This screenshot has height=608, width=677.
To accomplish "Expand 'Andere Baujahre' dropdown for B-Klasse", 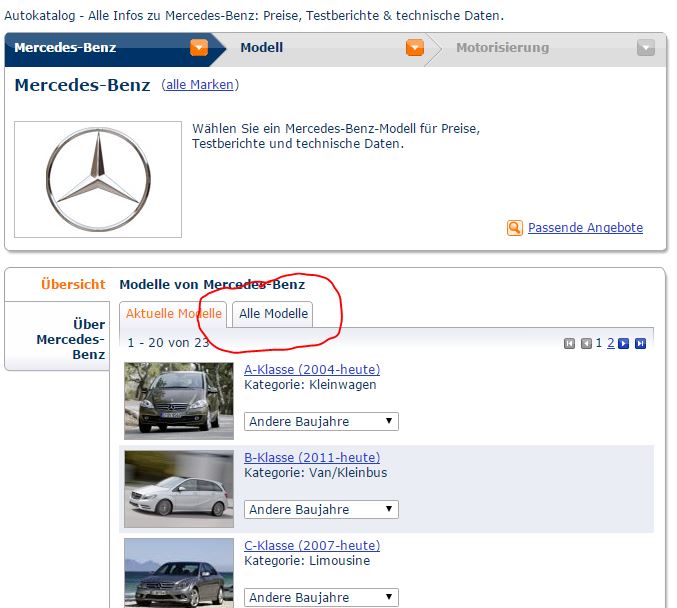I will (321, 510).
